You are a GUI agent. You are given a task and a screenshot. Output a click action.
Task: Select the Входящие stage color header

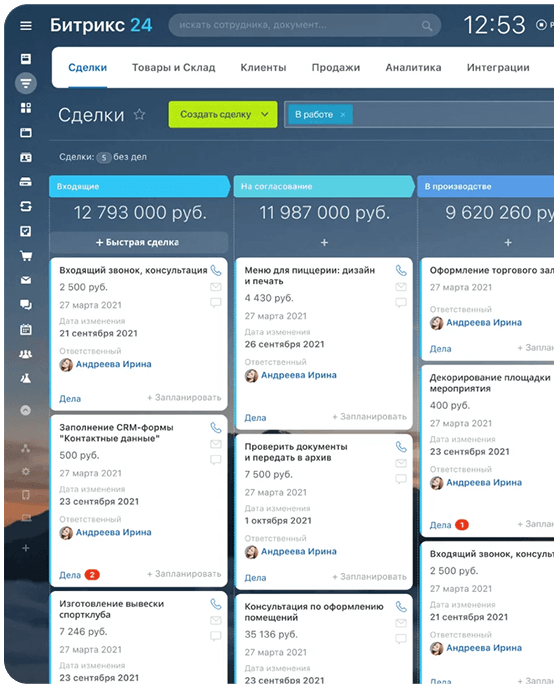click(140, 186)
